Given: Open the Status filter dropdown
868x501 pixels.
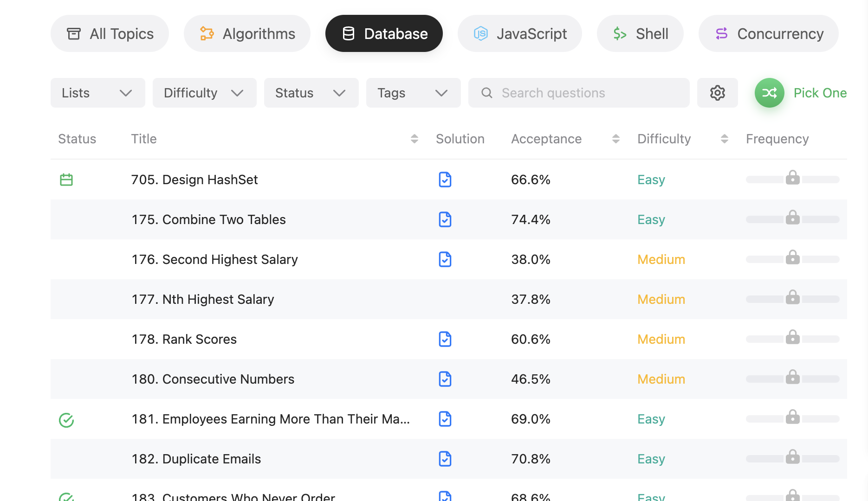Looking at the screenshot, I should 311,93.
